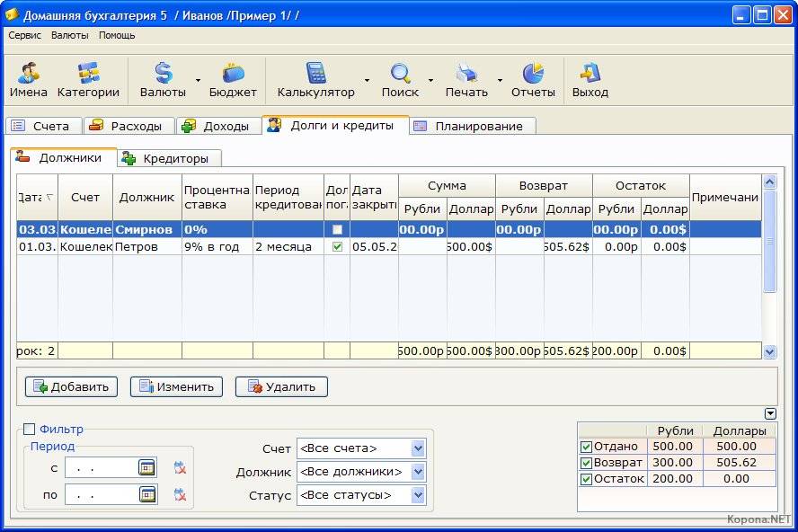Select the Должники sub-tab

point(64,157)
